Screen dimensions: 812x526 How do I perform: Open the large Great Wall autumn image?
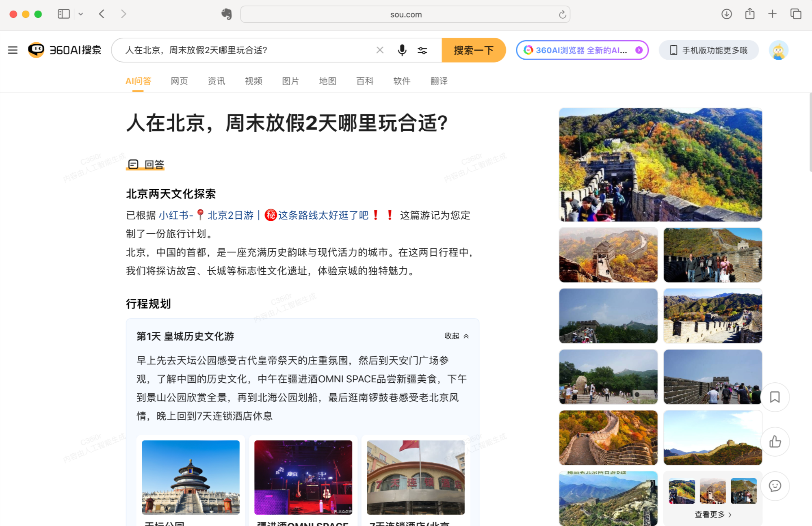[x=660, y=165]
